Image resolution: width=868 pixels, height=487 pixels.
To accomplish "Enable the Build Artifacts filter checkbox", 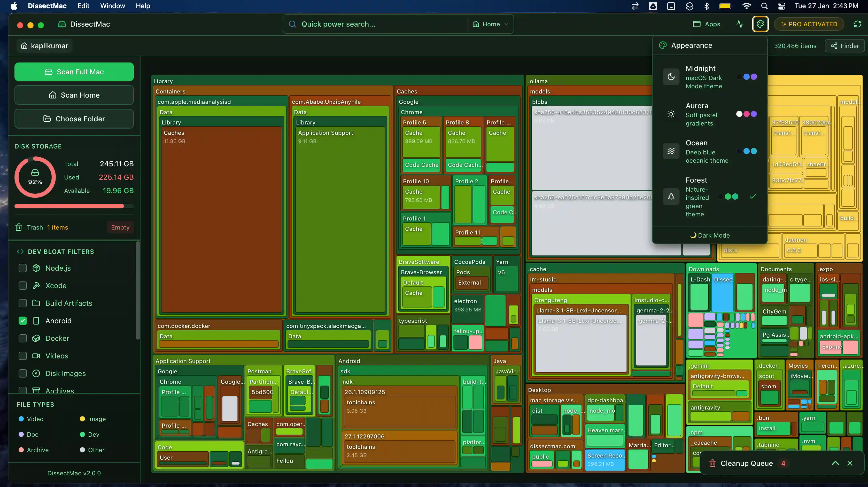I will [x=22, y=303].
